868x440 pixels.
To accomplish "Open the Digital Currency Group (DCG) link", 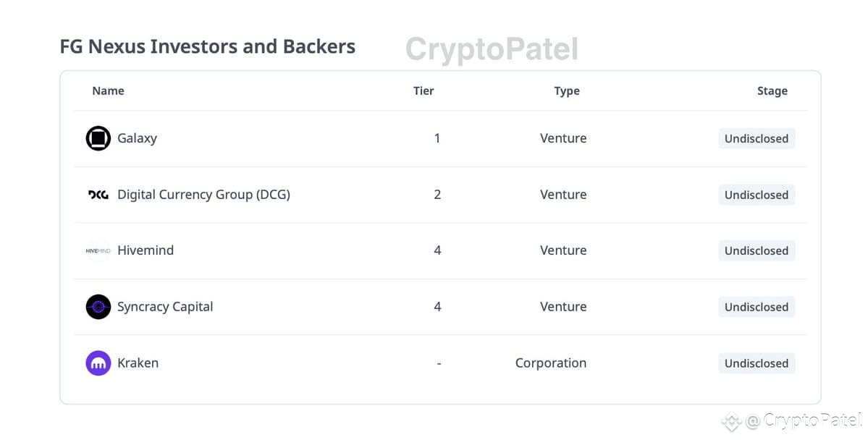I will (203, 195).
